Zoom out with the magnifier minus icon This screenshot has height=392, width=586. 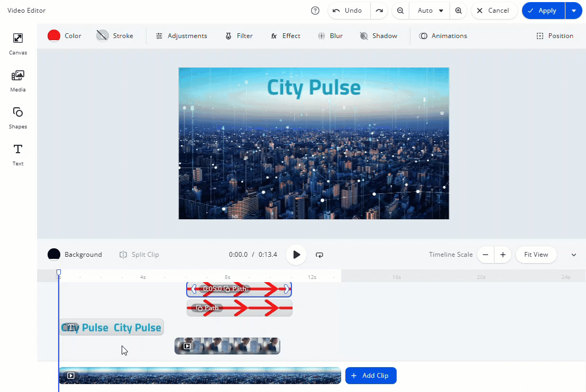(x=400, y=11)
